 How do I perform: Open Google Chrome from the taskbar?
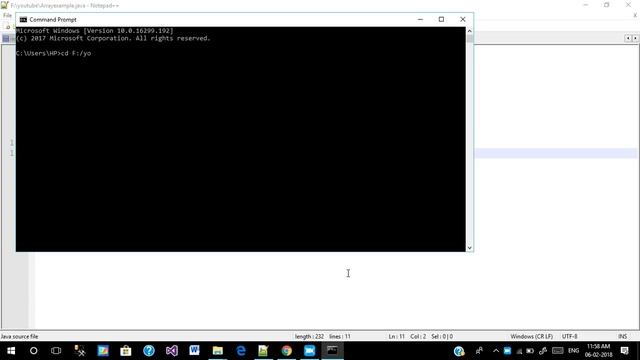tap(287, 351)
